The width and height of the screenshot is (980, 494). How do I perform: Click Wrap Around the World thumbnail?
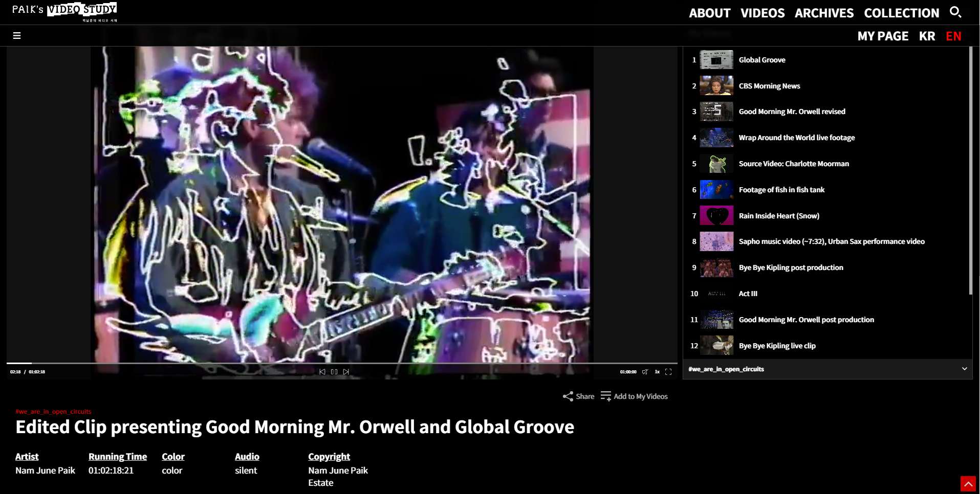click(716, 138)
